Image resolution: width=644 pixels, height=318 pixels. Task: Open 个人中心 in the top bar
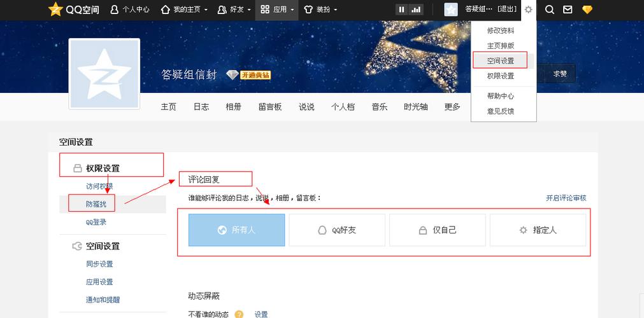[130, 10]
